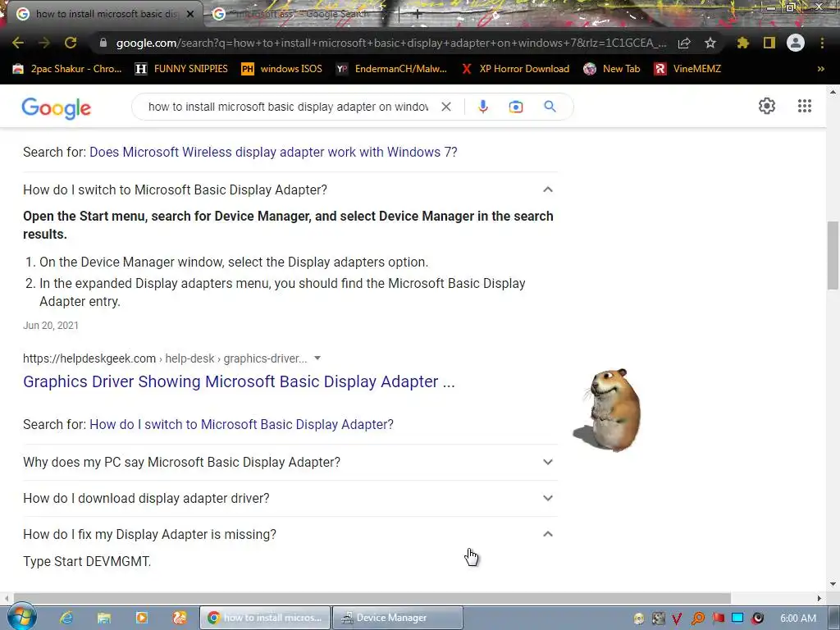840x630 pixels.
Task: Bookmark this page with the star icon
Action: 710,43
